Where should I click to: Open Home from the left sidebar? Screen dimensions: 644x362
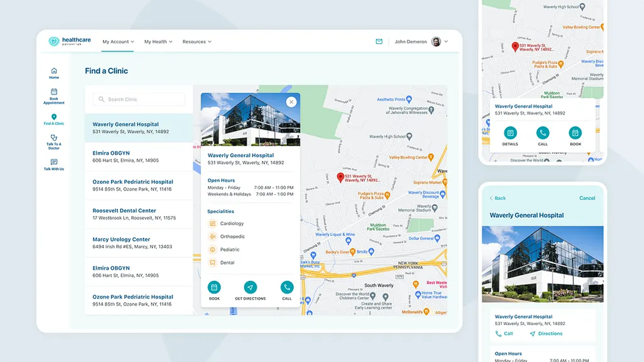point(54,73)
